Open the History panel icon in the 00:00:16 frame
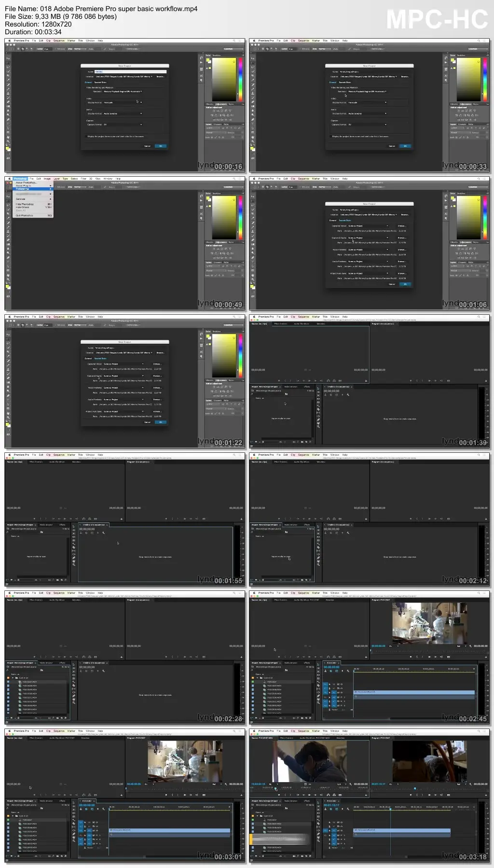The image size is (494, 868). (x=201, y=58)
